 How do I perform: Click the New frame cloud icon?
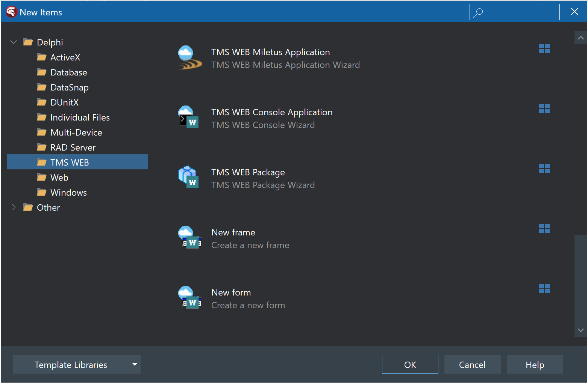tap(190, 237)
